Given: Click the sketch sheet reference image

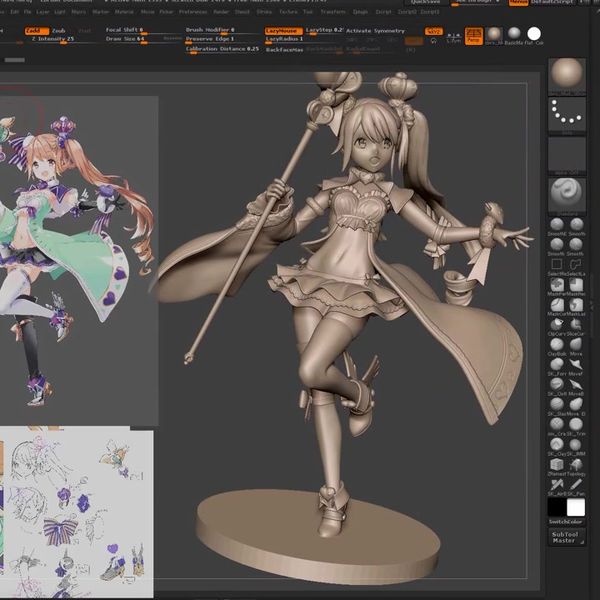Looking at the screenshot, I should [x=77, y=514].
